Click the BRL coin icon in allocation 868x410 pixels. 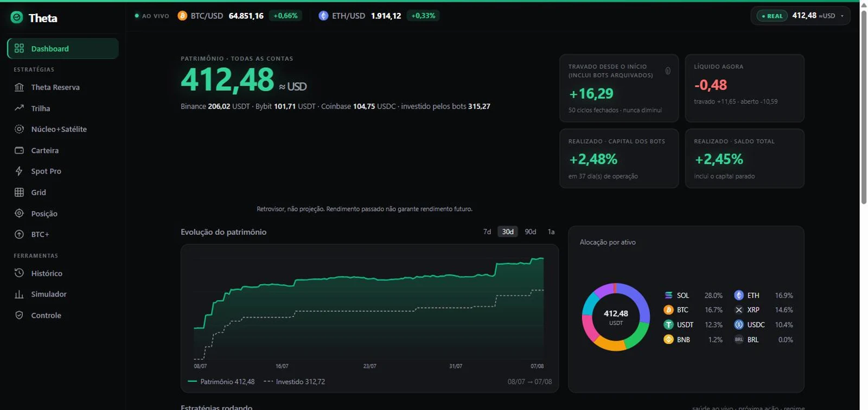(739, 339)
